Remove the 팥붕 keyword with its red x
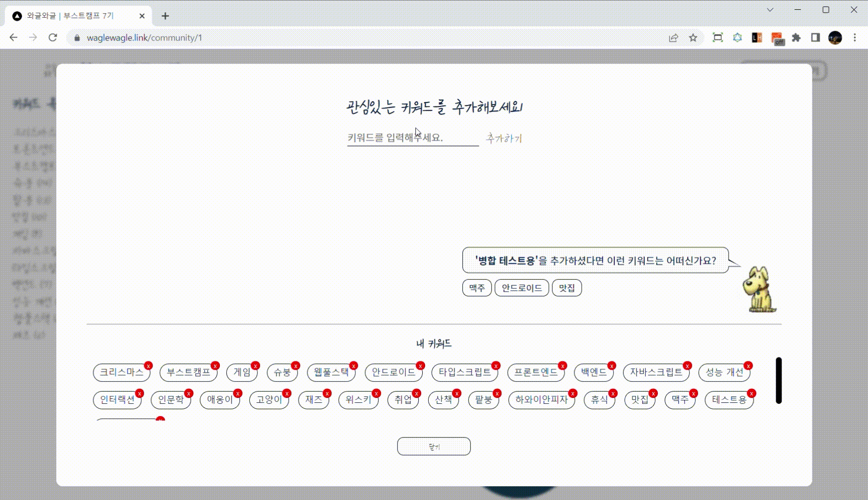868x500 pixels. pyautogui.click(x=497, y=394)
